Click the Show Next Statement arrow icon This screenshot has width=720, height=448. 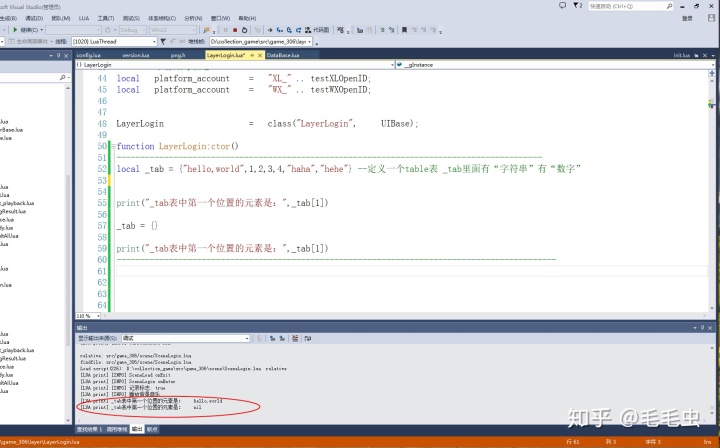tap(270, 30)
